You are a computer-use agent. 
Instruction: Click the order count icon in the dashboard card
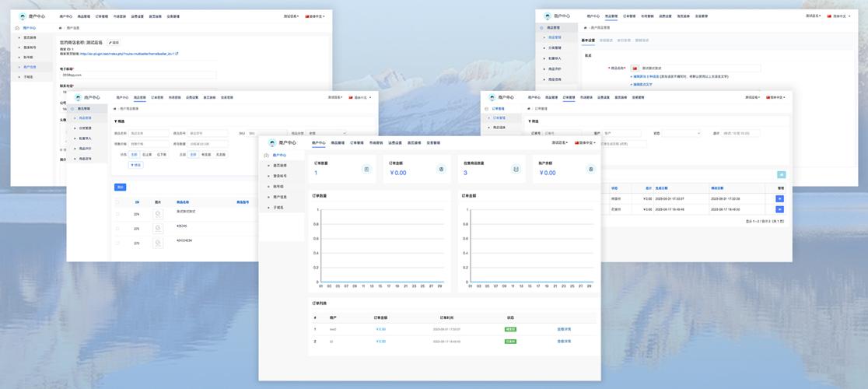point(366,169)
